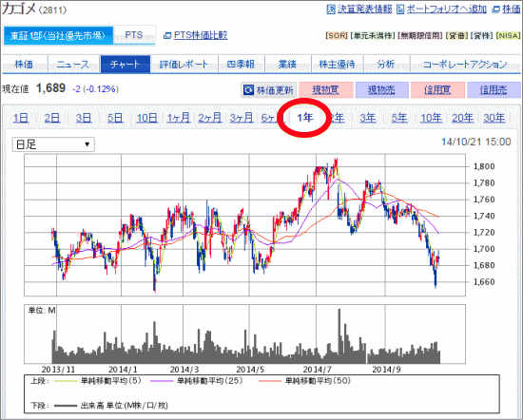Click the 出来高 volume legend entry
Screen dimensions: 523x420
click(111, 406)
